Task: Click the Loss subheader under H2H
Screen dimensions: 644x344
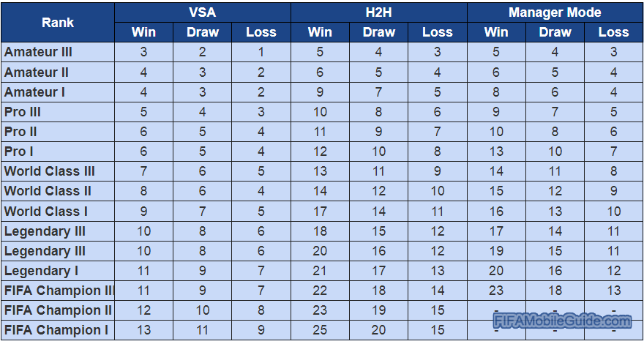Action: click(x=438, y=32)
